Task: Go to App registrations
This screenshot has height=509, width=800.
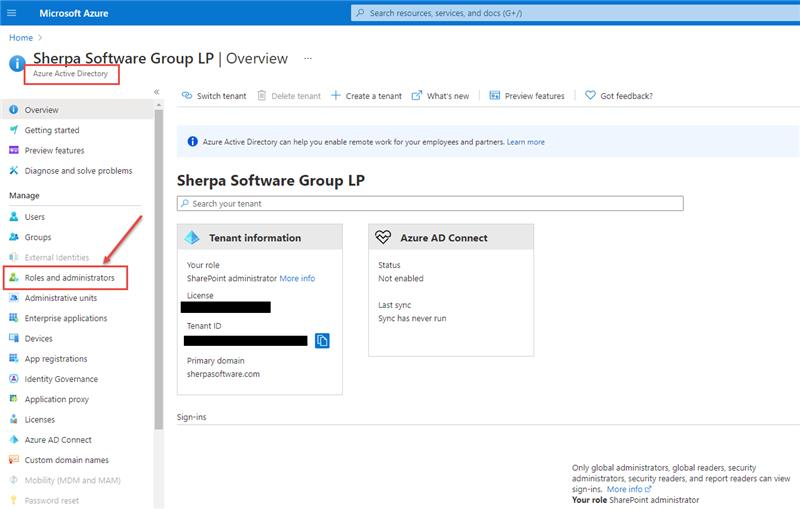Action: pyautogui.click(x=55, y=359)
